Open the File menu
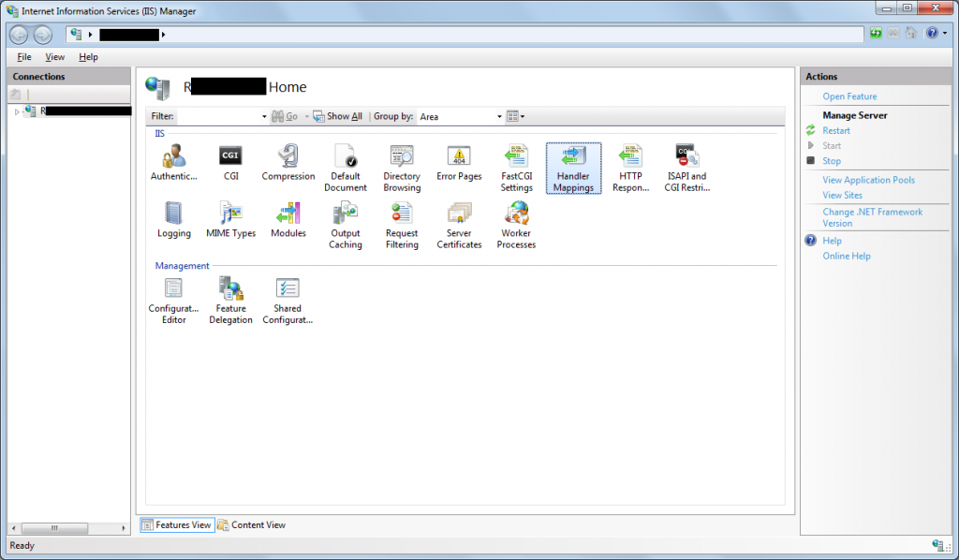 pos(24,57)
